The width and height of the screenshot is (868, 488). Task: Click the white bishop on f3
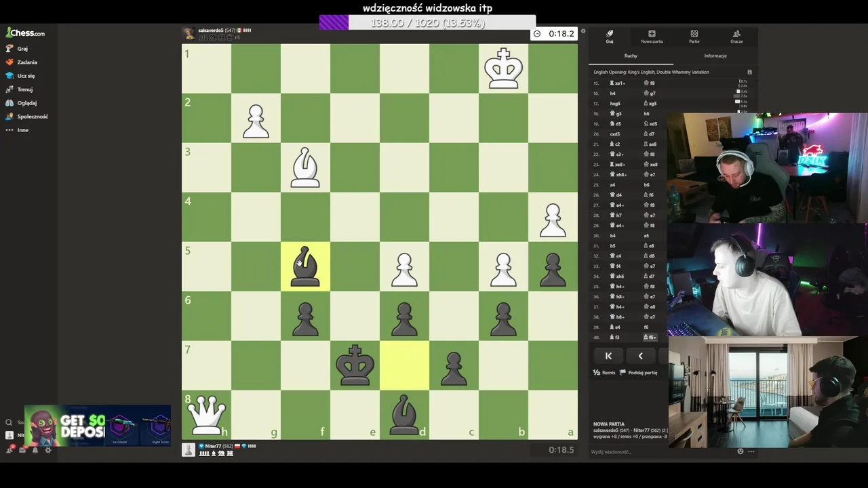(305, 167)
